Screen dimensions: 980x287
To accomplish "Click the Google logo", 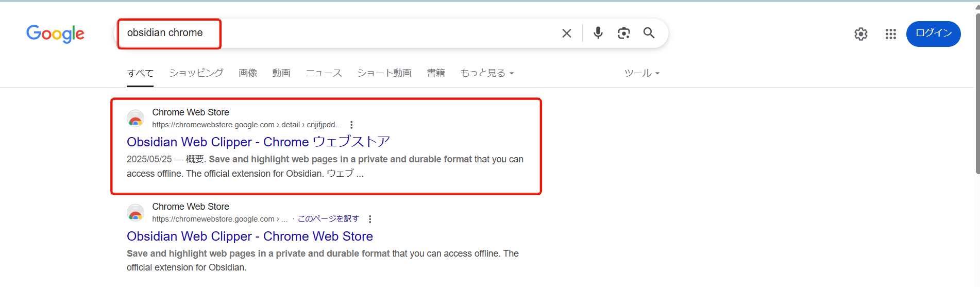I will 55,33.
